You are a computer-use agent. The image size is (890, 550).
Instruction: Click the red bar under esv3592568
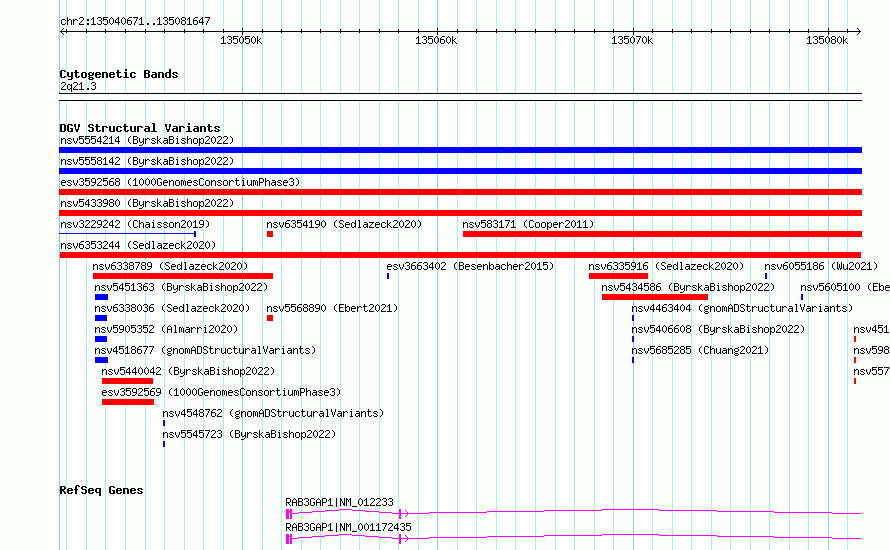[x=461, y=192]
